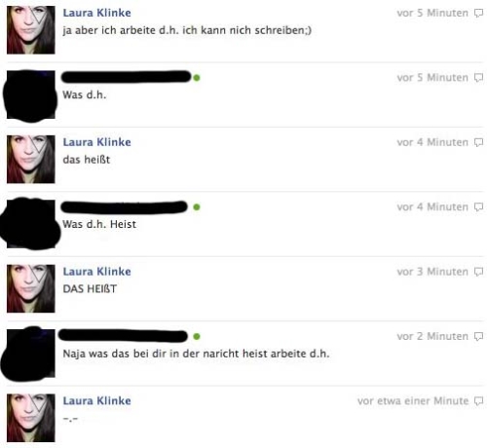Click reply icon next to 'vor 3 Minuten'

coord(478,272)
